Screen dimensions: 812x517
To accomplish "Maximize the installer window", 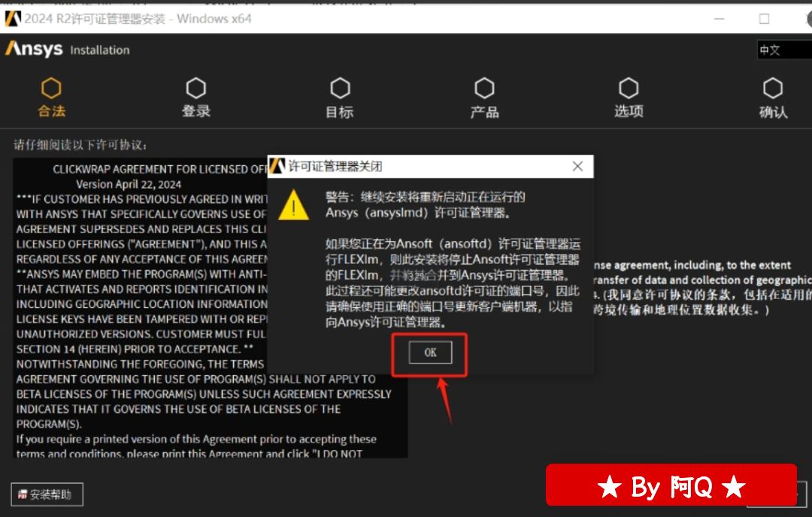I will tap(764, 19).
